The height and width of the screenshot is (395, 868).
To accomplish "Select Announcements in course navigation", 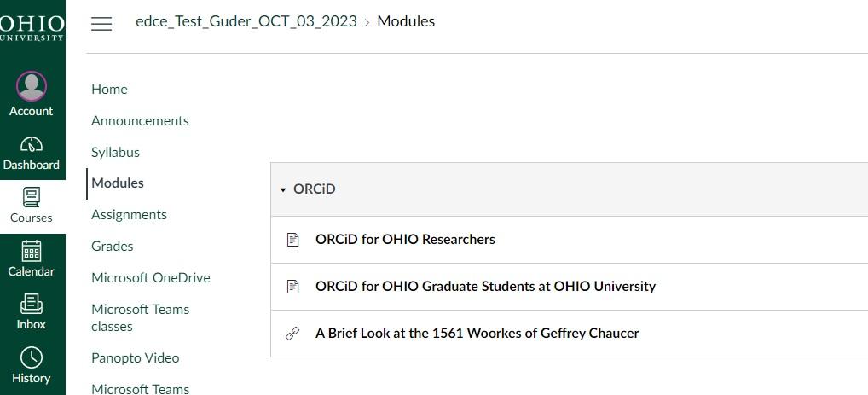I will (x=140, y=121).
